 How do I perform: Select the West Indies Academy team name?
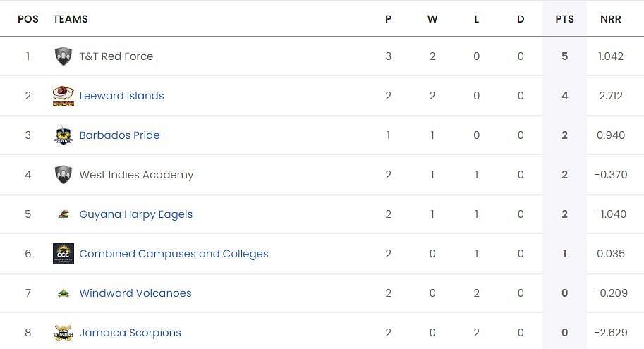(136, 175)
